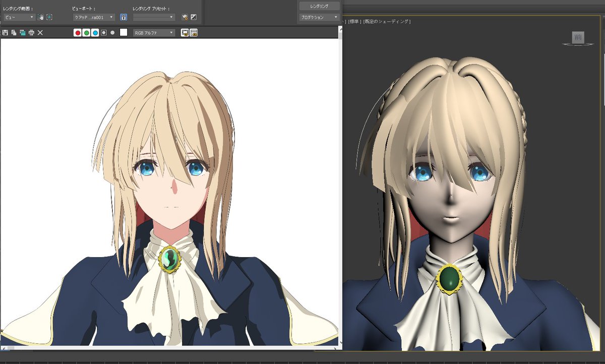Click the rendered frame scrollbar down arrow
This screenshot has height=364, width=605.
(x=340, y=342)
